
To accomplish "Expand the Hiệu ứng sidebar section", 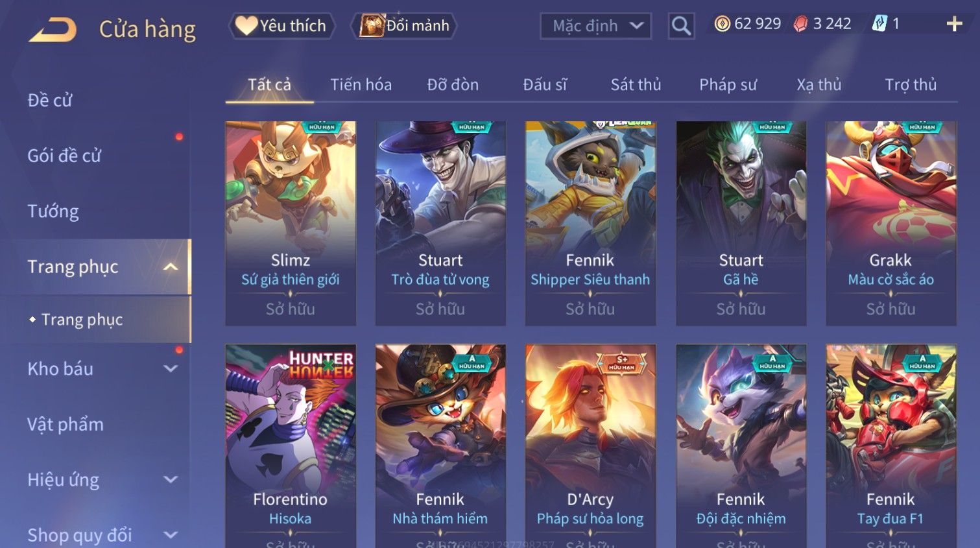I will coord(171,480).
